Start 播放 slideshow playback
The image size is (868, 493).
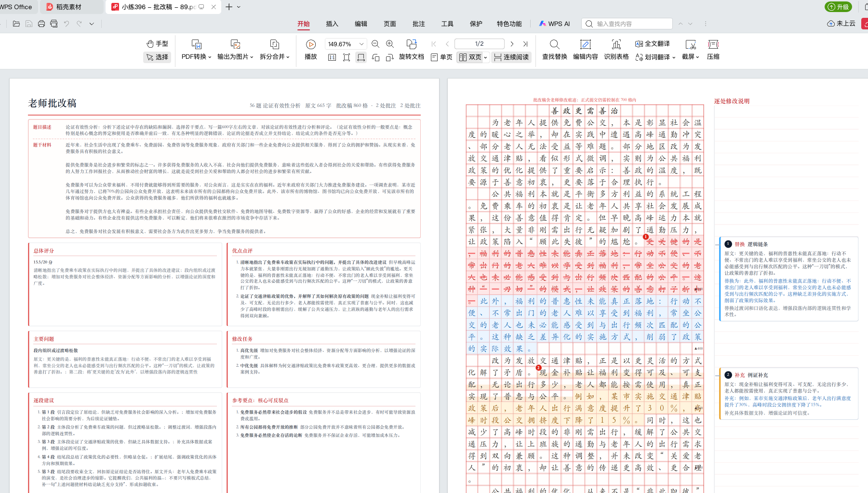point(311,50)
